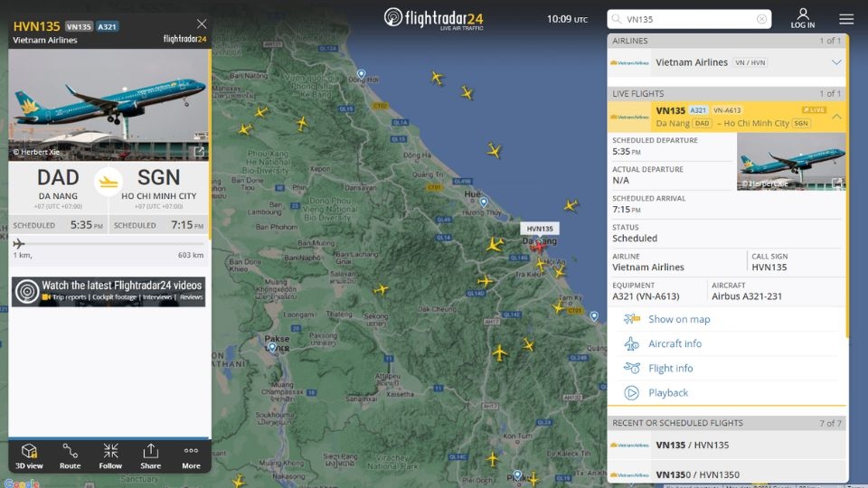Click the LIVE badge on VN135 row
The image size is (868, 488).
pos(815,110)
